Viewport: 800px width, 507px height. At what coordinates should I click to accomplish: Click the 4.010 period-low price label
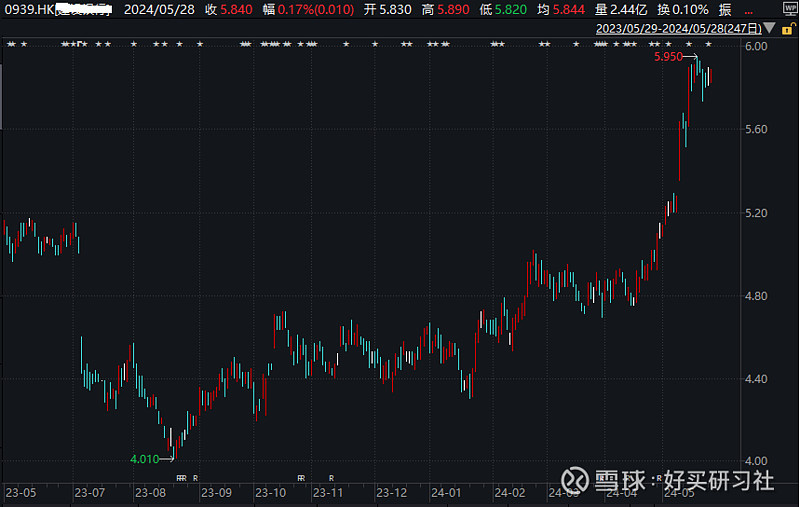pos(145,459)
